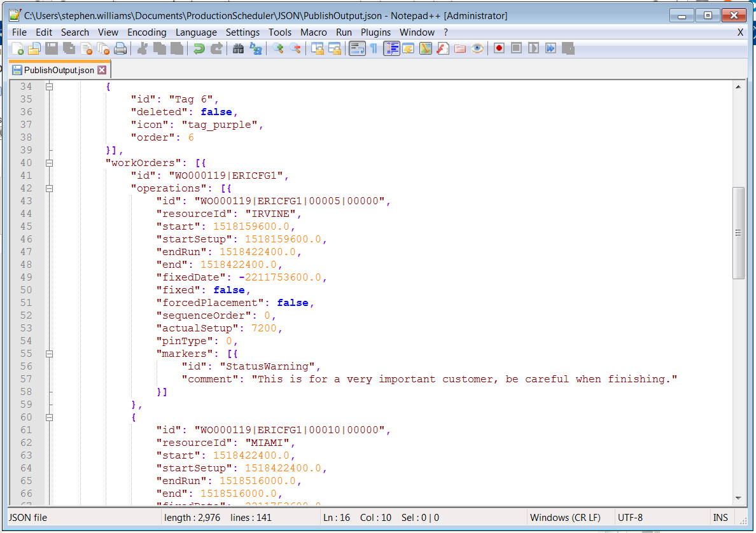Collapse the fold at line 60
This screenshot has width=756, height=533.
(49, 417)
